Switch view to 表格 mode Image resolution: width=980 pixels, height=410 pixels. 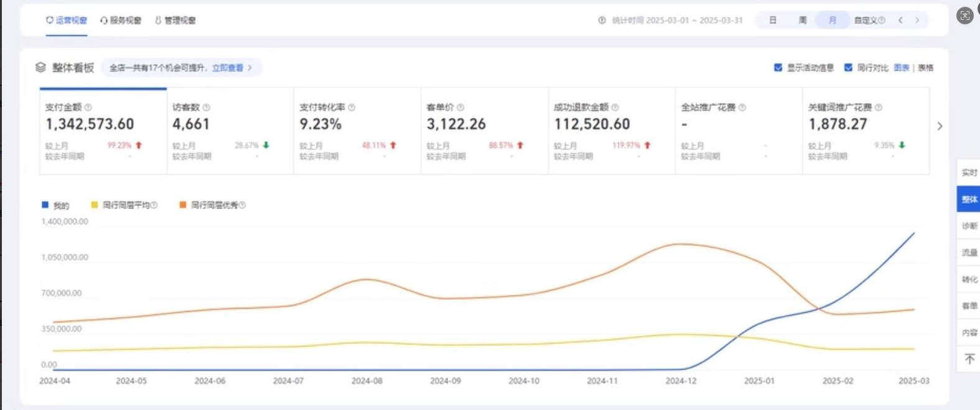pos(925,68)
